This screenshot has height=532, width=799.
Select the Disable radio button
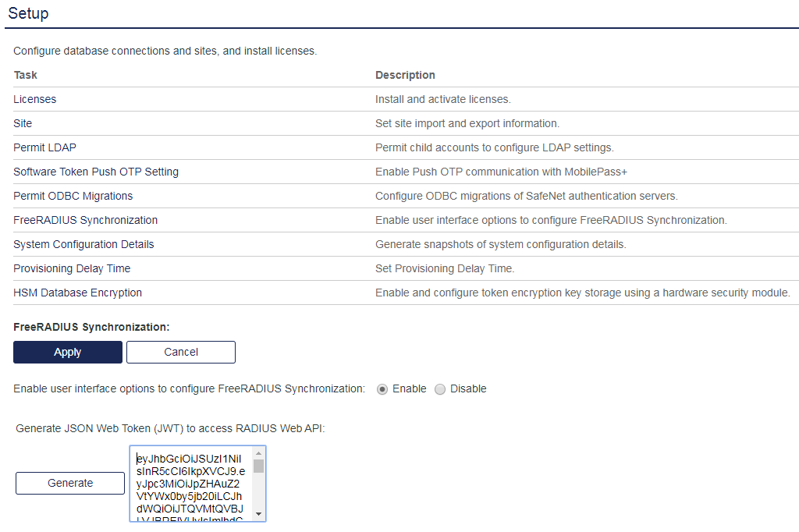pos(440,389)
